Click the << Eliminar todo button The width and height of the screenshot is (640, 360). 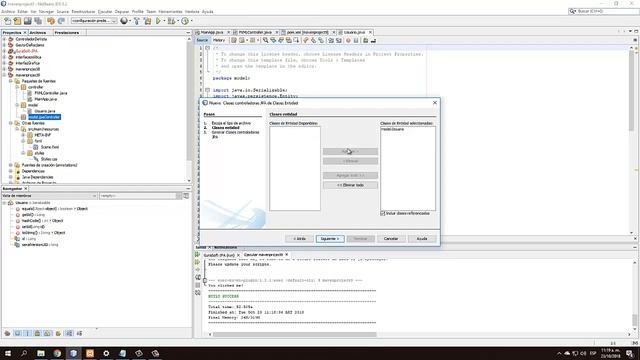[x=350, y=185]
